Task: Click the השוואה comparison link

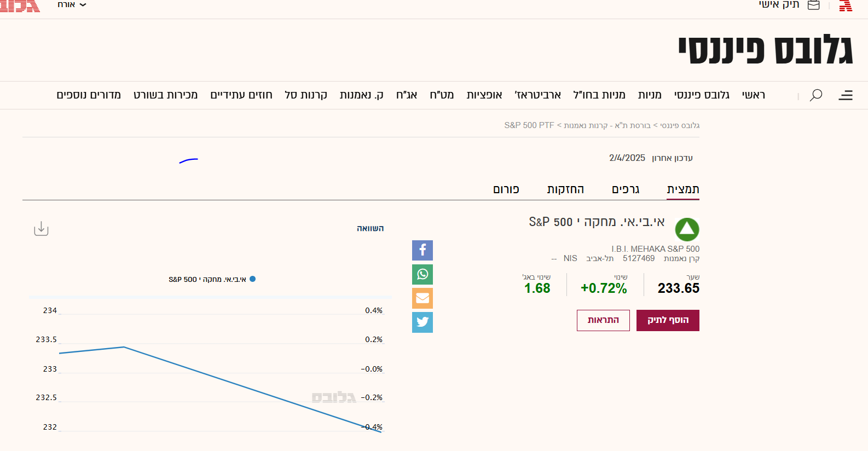Action: click(x=371, y=228)
